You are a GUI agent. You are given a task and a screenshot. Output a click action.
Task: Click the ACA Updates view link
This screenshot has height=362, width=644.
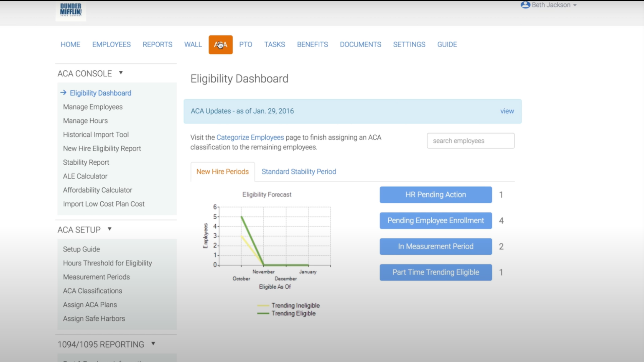[507, 111]
